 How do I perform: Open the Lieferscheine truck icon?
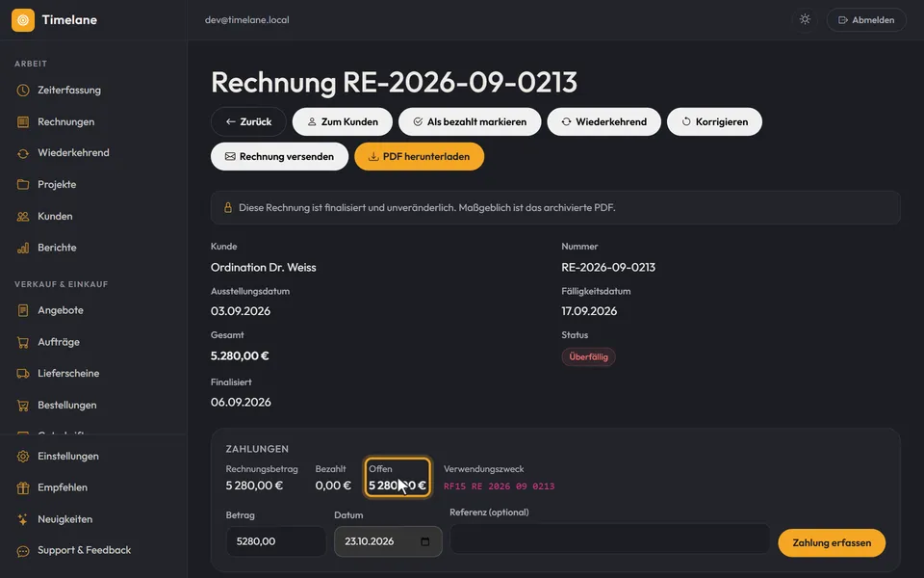point(23,374)
